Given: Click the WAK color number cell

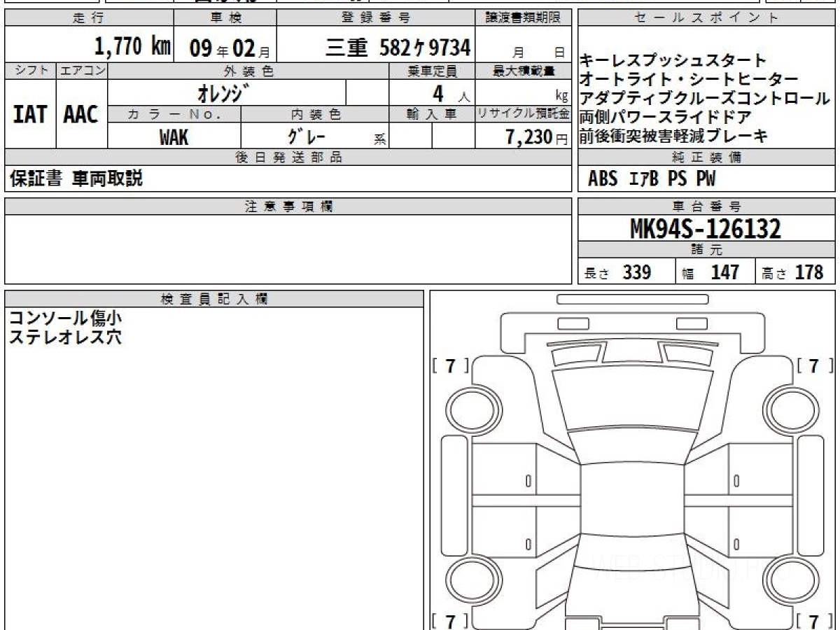Looking at the screenshot, I should tap(174, 136).
